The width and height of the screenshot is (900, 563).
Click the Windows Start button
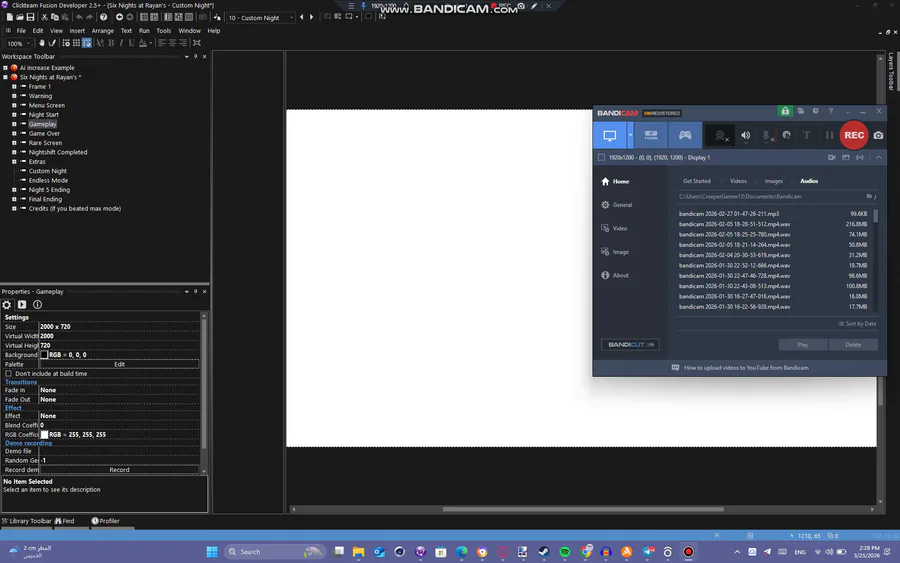212,552
